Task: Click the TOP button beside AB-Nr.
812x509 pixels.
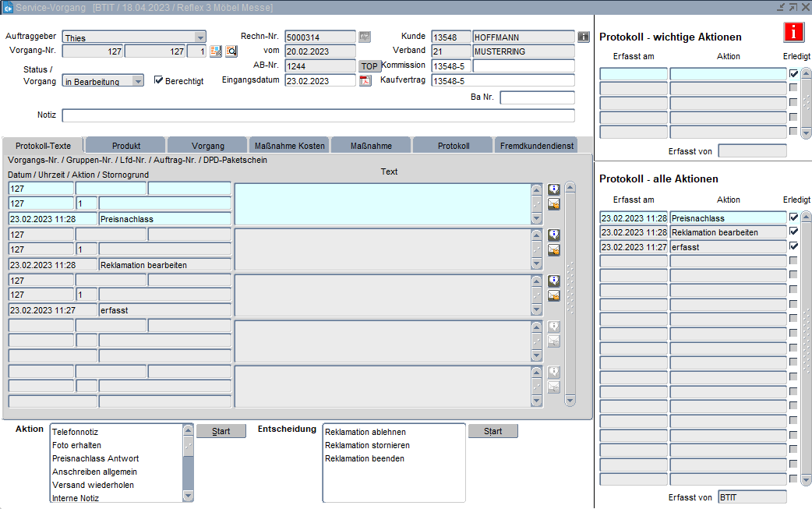Action: (x=369, y=66)
